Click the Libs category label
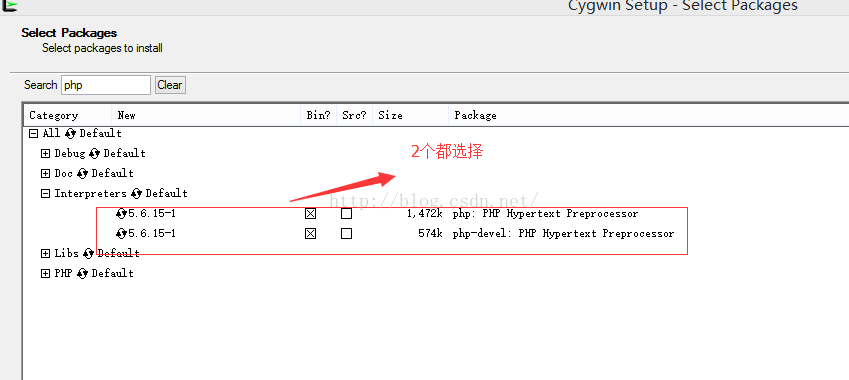849x380 pixels. click(x=67, y=253)
